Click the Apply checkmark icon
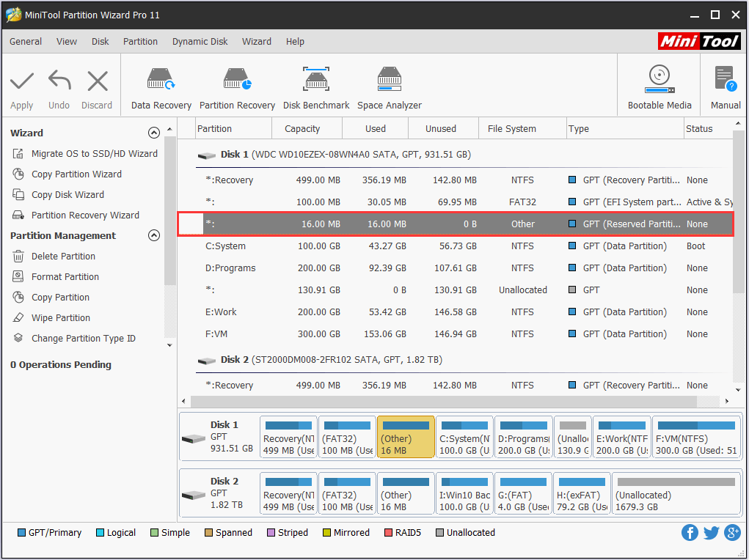 [22, 81]
